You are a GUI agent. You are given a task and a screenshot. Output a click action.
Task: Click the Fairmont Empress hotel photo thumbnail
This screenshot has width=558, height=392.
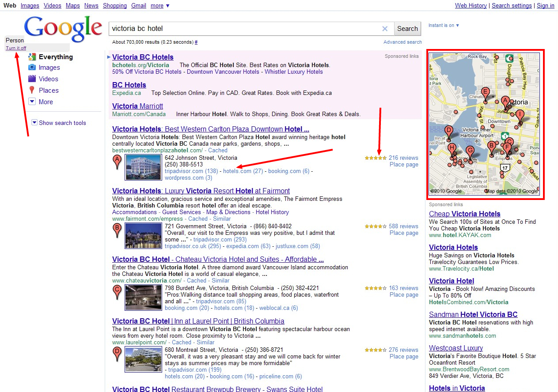click(143, 236)
